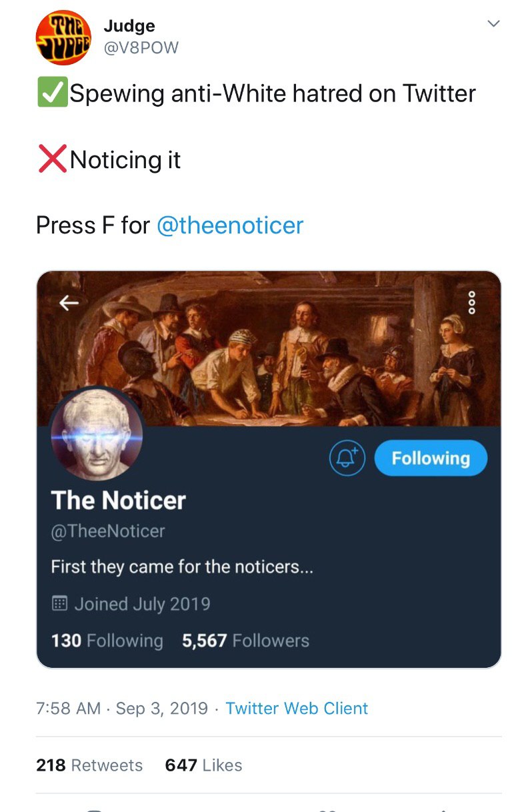Click the calendar icon beside Joined July 2019

60,604
